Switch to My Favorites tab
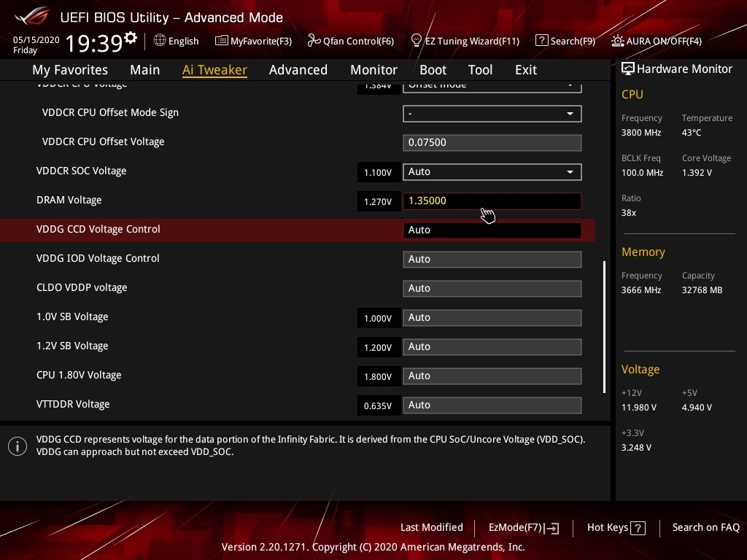This screenshot has height=560, width=747. point(70,70)
